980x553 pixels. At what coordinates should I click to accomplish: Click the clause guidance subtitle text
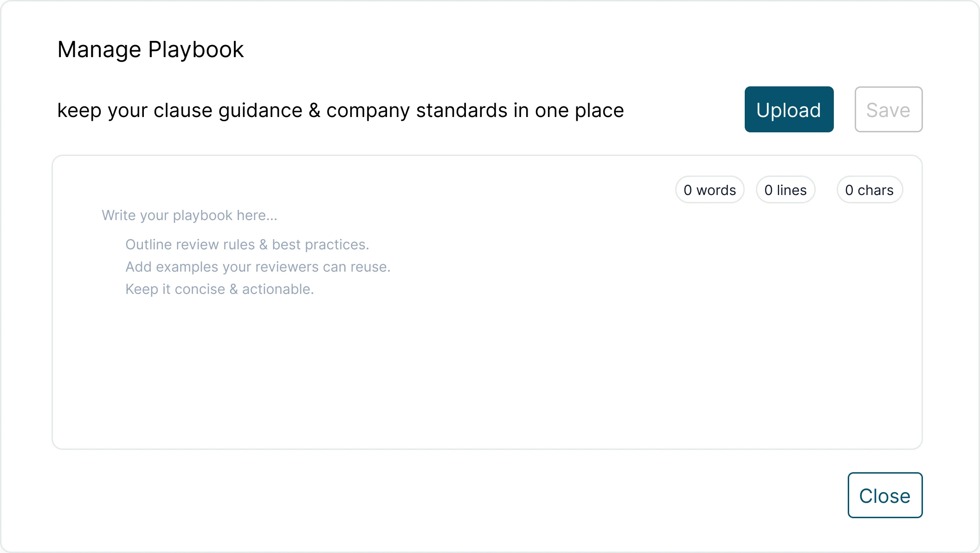[x=340, y=111]
